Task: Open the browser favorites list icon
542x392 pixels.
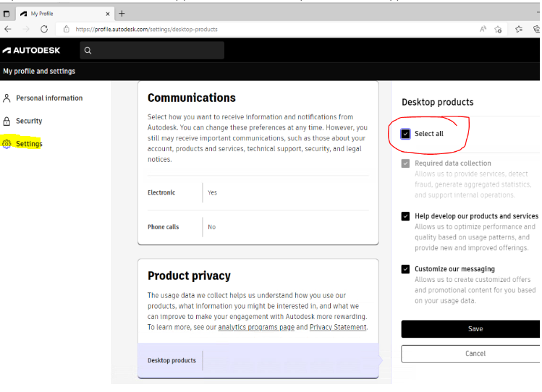Action: tap(519, 29)
